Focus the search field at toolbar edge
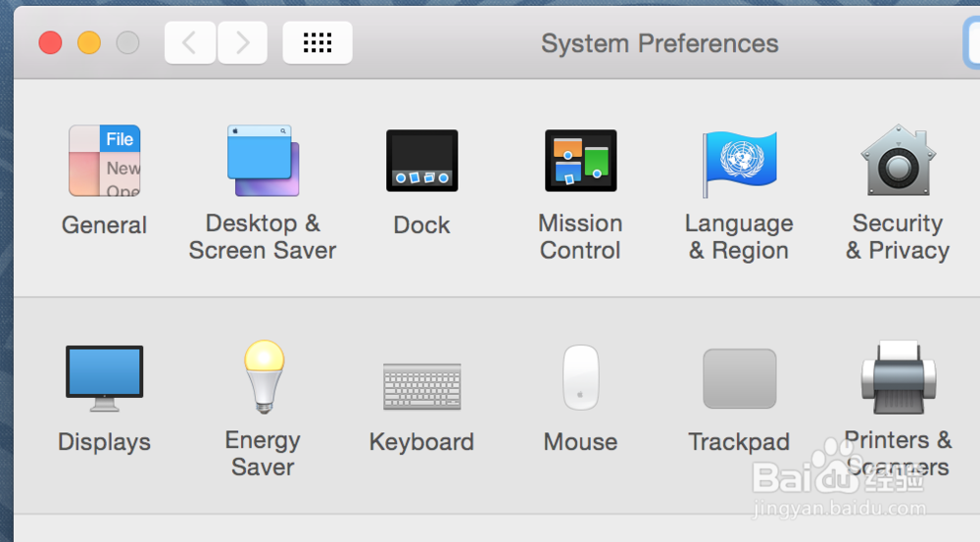The height and width of the screenshot is (542, 980). 971,43
